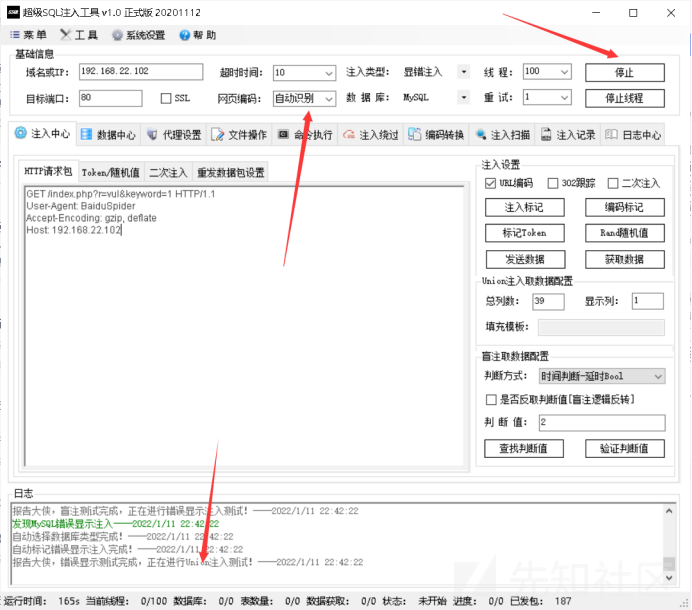Click the 注入标记 button
692x610 pixels.
(x=524, y=207)
